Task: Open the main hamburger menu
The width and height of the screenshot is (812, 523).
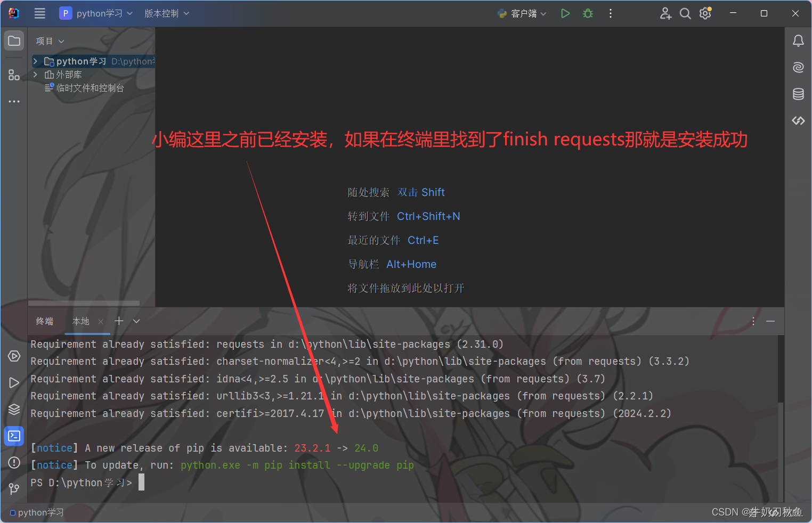Action: click(39, 13)
